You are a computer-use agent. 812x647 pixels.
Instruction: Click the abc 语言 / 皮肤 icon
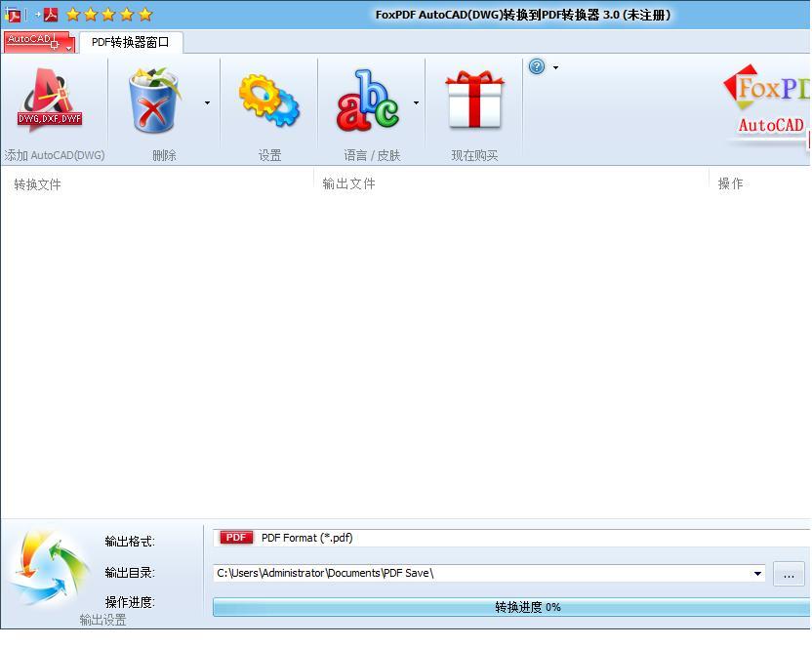pos(367,101)
